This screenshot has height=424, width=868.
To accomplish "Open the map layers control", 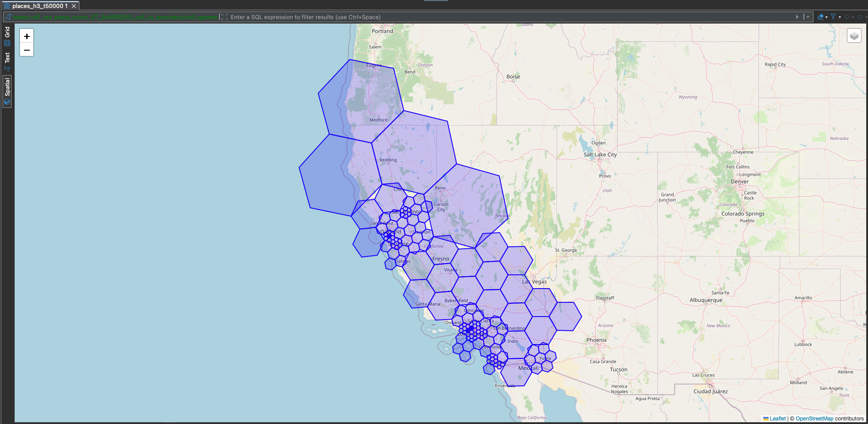I will 854,36.
